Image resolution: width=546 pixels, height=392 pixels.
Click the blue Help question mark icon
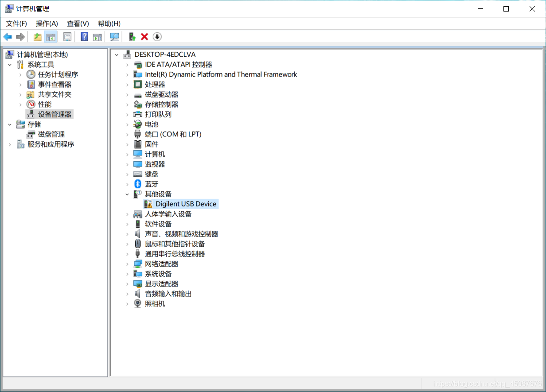[84, 37]
